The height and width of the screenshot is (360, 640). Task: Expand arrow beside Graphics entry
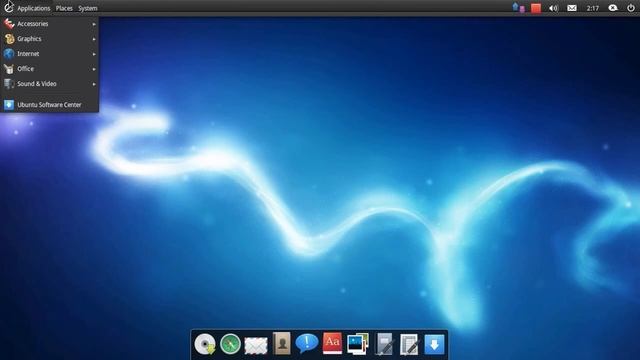point(94,39)
